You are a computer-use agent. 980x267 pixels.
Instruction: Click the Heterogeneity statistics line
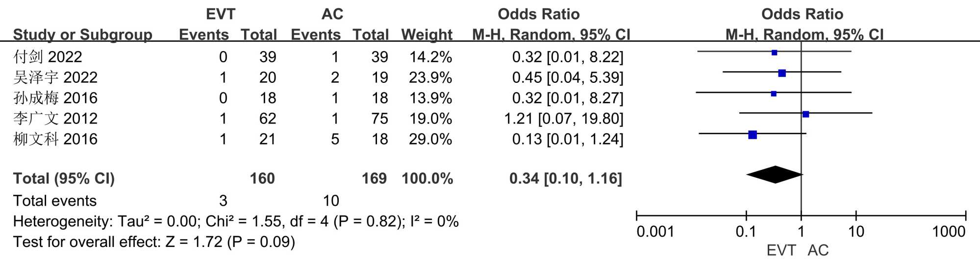235,221
